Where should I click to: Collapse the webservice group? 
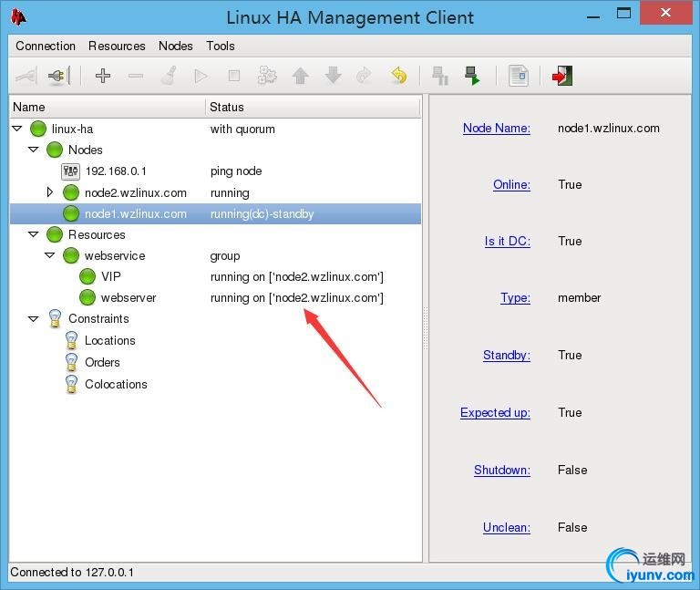pos(50,255)
